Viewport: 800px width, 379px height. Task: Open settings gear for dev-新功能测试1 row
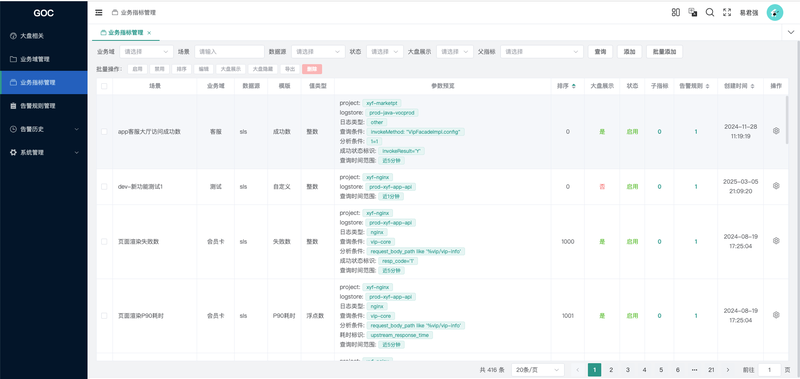(x=776, y=186)
